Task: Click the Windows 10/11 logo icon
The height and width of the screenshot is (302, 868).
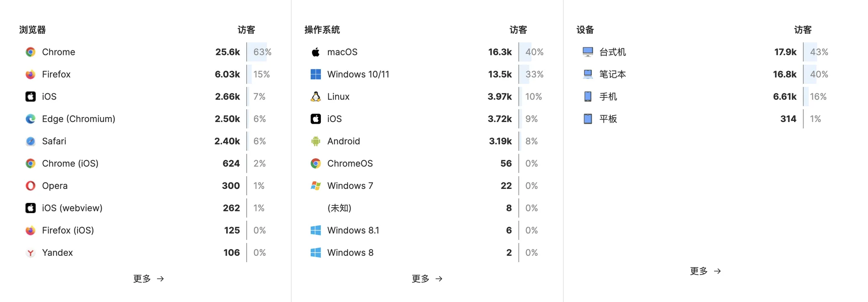Action: pyautogui.click(x=315, y=74)
